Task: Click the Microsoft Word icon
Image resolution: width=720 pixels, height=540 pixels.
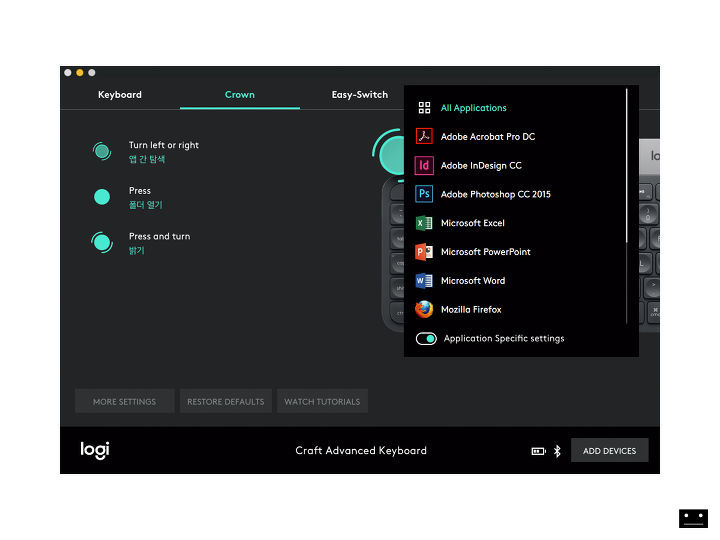Action: pyautogui.click(x=424, y=281)
